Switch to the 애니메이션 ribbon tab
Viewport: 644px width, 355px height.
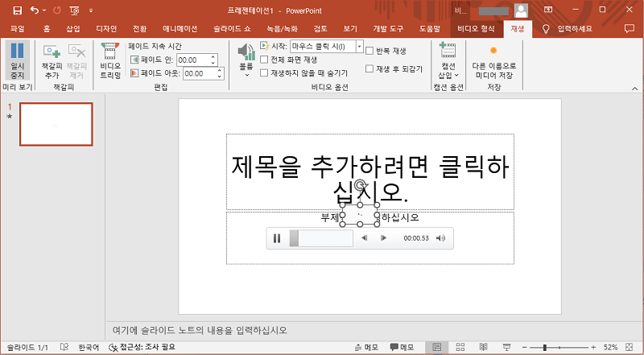click(180, 29)
